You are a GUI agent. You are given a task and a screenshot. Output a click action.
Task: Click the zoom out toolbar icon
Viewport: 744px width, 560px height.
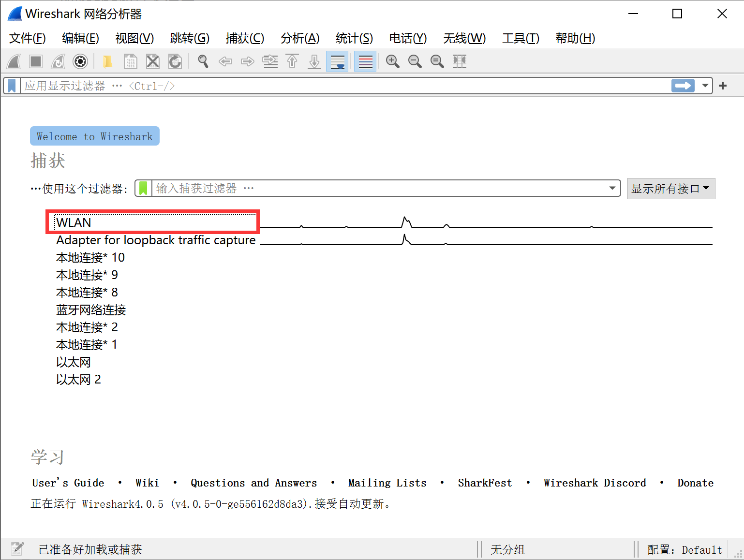click(415, 61)
